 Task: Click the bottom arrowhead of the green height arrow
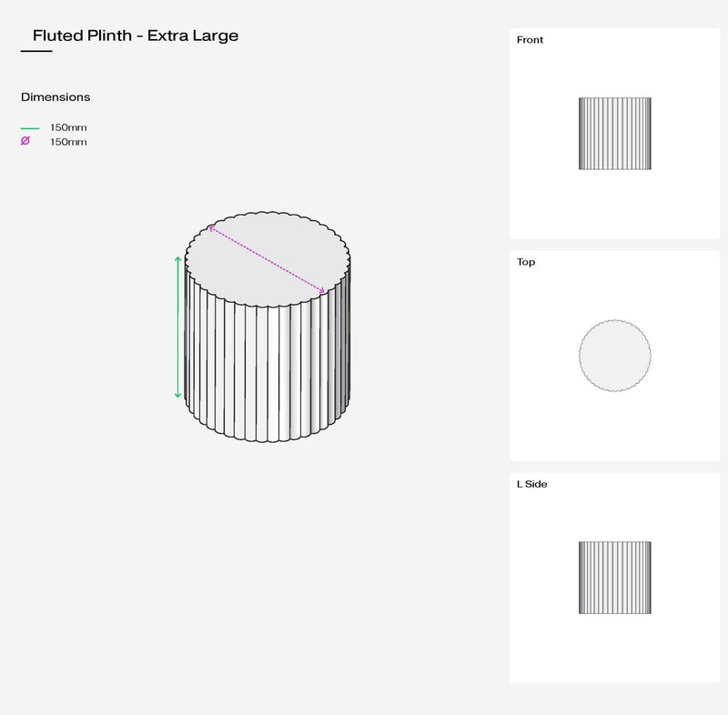(x=178, y=395)
